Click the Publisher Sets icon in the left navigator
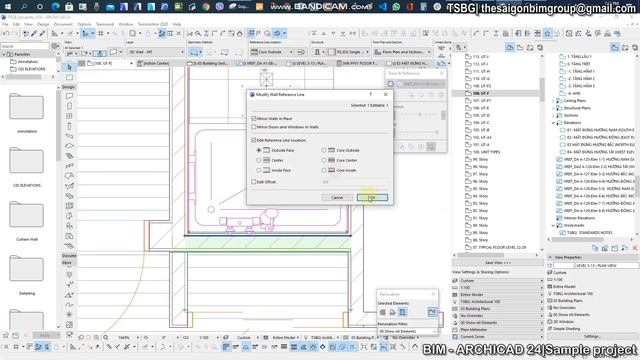 (x=540, y=48)
